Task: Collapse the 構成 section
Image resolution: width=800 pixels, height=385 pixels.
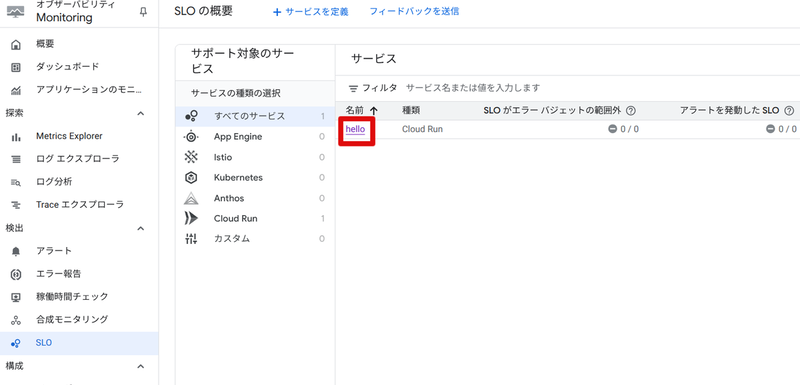Action: [141, 366]
